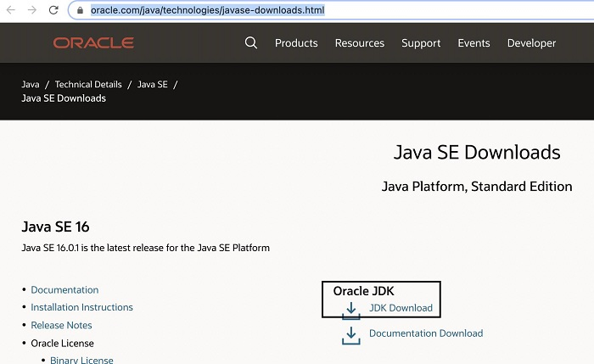Click the Documentation Download link
Viewport: 594px width, 364px height.
426,333
